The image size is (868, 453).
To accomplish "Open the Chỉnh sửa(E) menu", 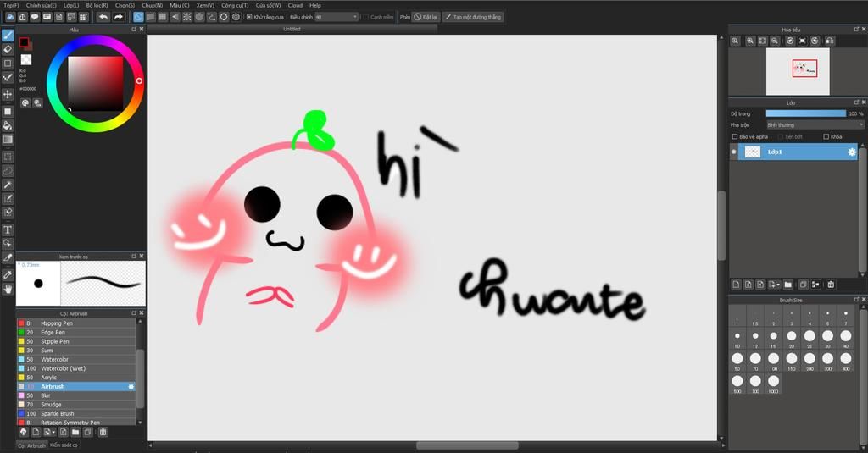I will tap(41, 5).
